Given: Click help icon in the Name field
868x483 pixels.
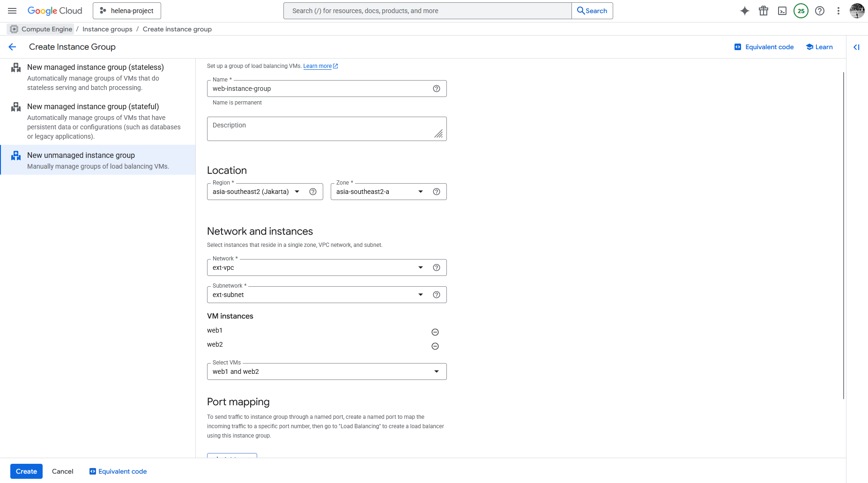Looking at the screenshot, I should (x=436, y=89).
